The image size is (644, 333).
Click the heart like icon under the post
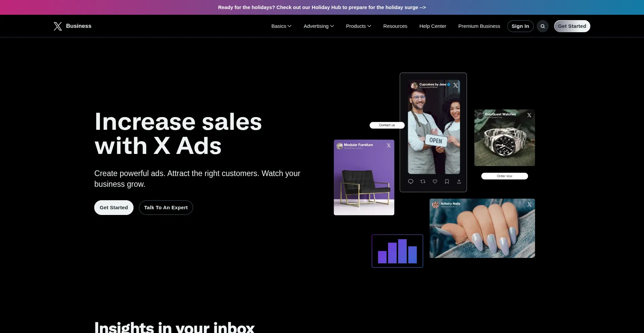point(435,181)
